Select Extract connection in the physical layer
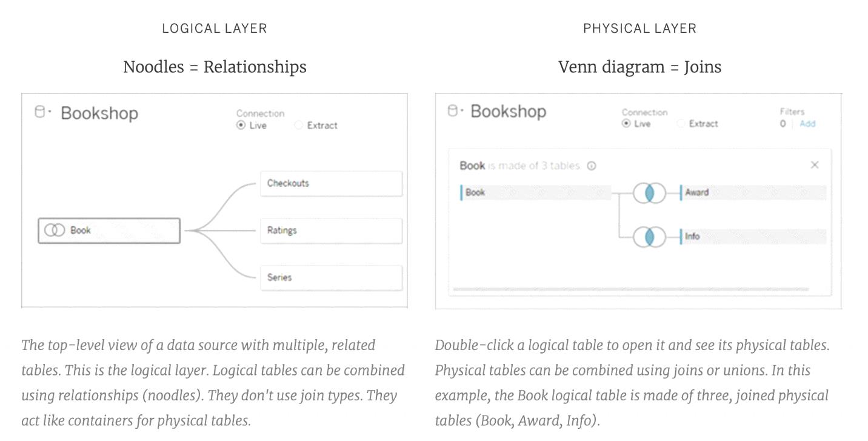Viewport: 868px width, 441px height. tap(680, 124)
